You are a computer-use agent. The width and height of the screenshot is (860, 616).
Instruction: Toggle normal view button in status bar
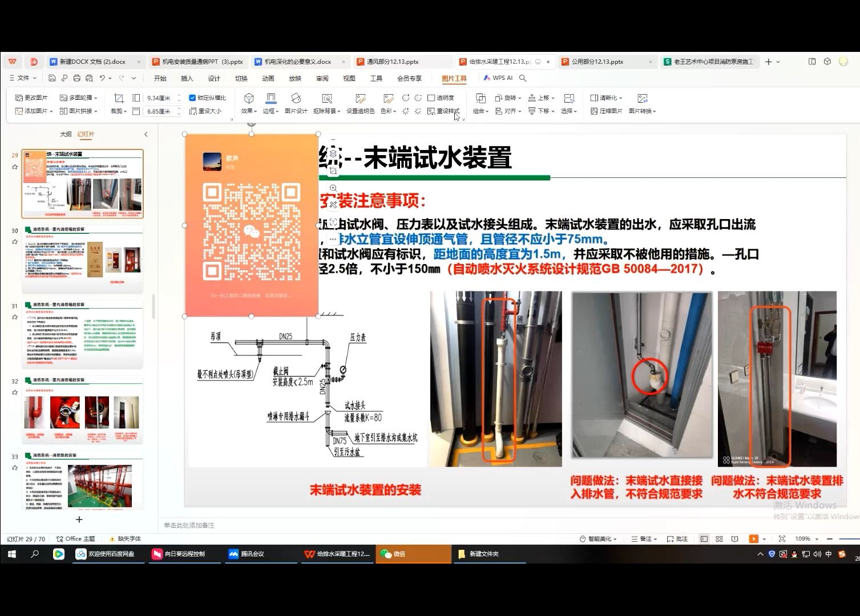pos(704,538)
